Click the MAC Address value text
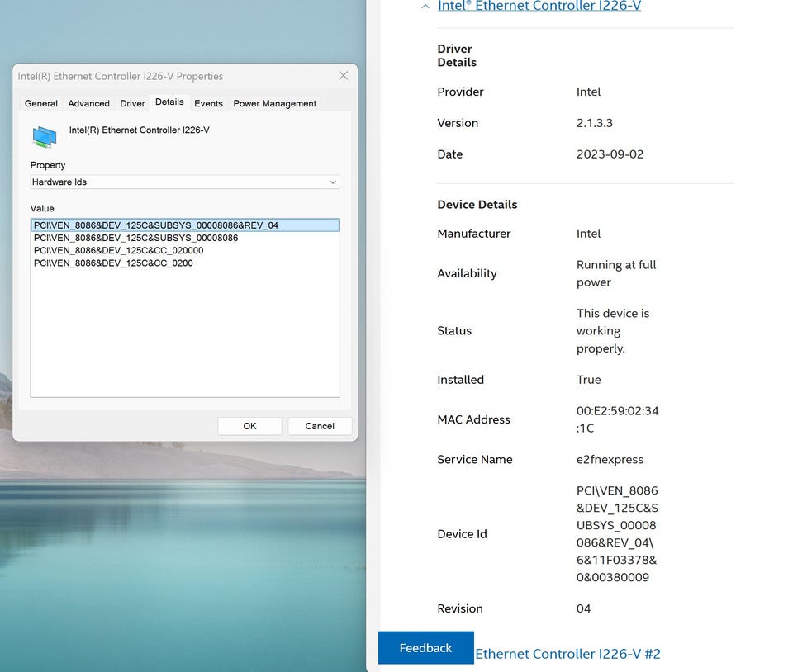 pos(617,419)
